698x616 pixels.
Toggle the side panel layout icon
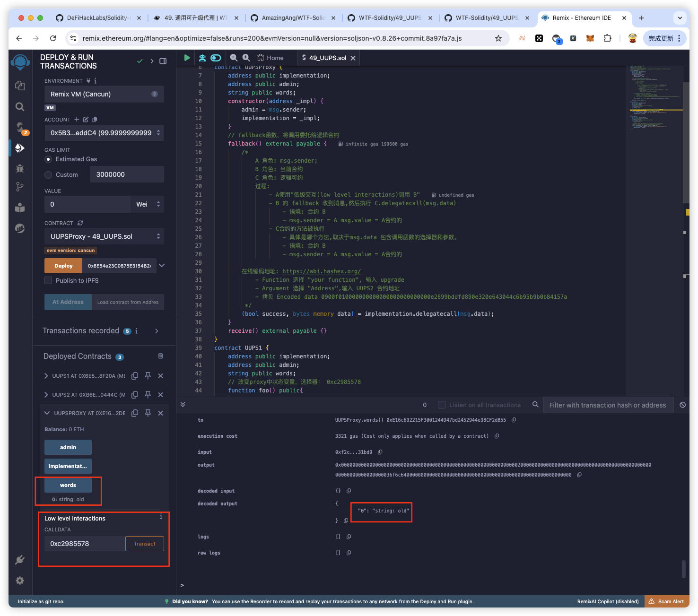[x=163, y=61]
